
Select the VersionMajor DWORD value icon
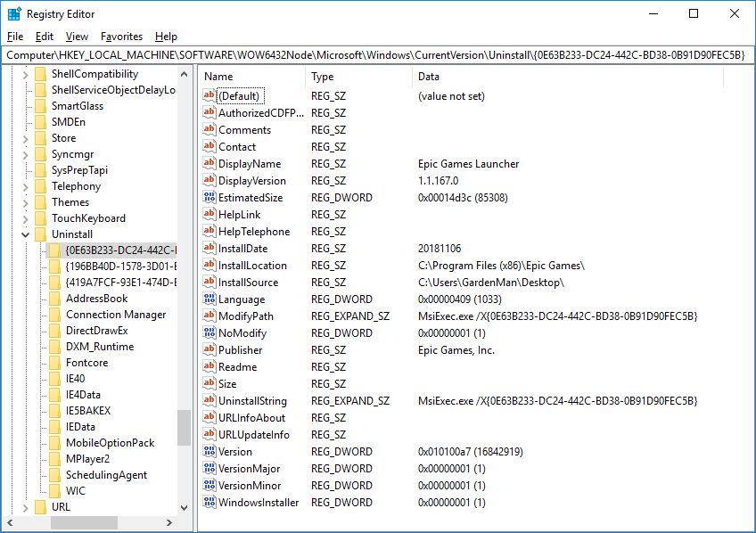[210, 468]
